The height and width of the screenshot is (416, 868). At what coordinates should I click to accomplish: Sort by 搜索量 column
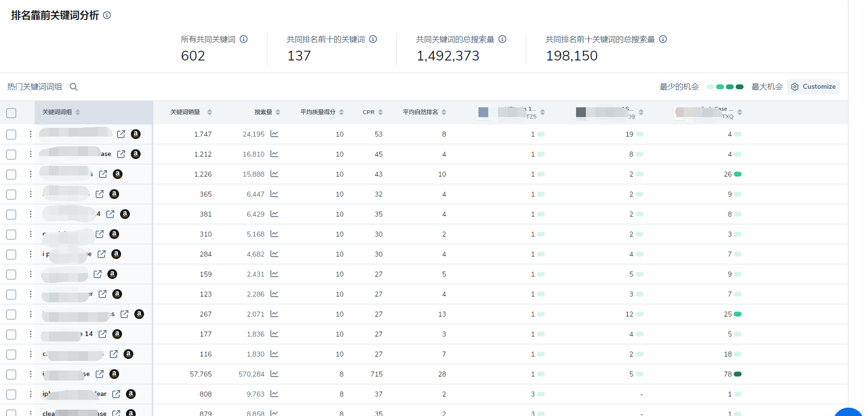(278, 112)
